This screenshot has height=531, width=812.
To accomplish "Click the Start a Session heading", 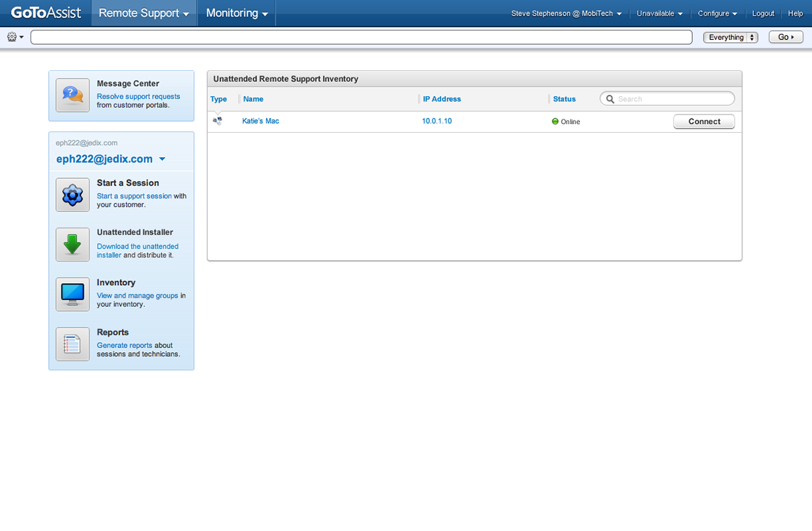I will (128, 183).
